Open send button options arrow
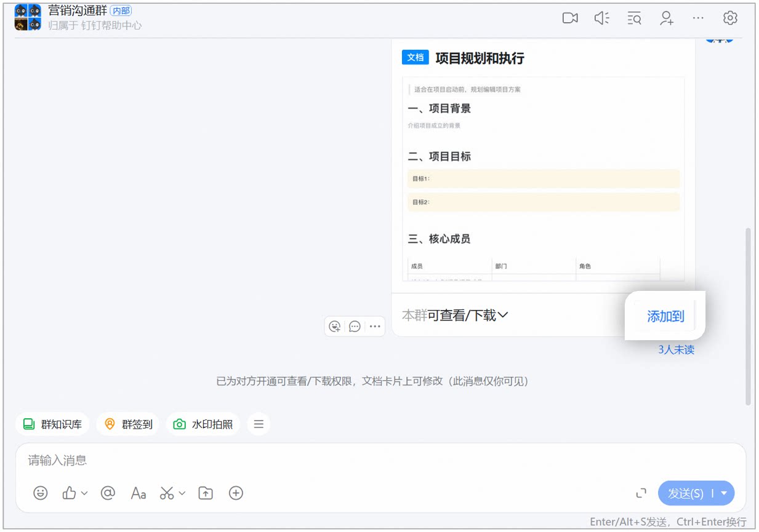Image resolution: width=759 pixels, height=532 pixels. (x=724, y=493)
